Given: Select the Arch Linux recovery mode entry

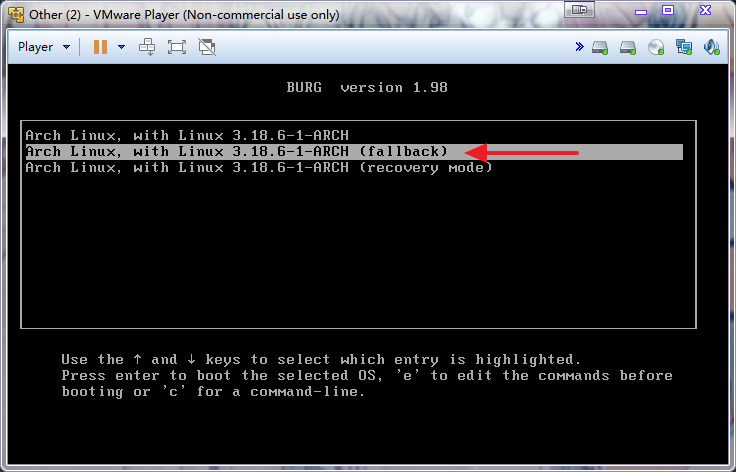Looking at the screenshot, I should 259,167.
